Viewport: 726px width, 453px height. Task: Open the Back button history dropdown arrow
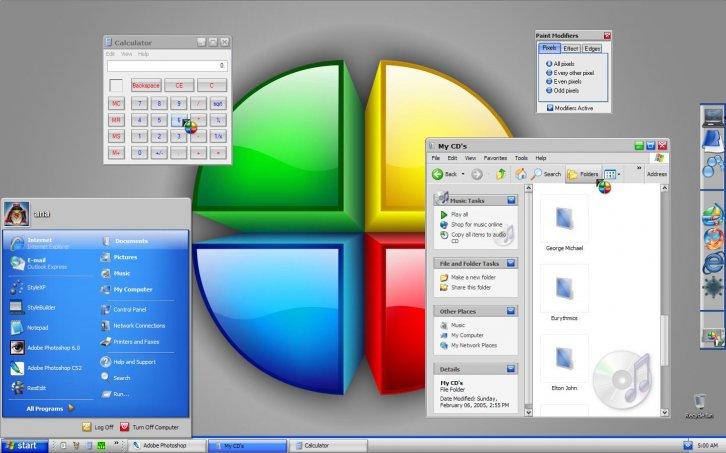(463, 174)
